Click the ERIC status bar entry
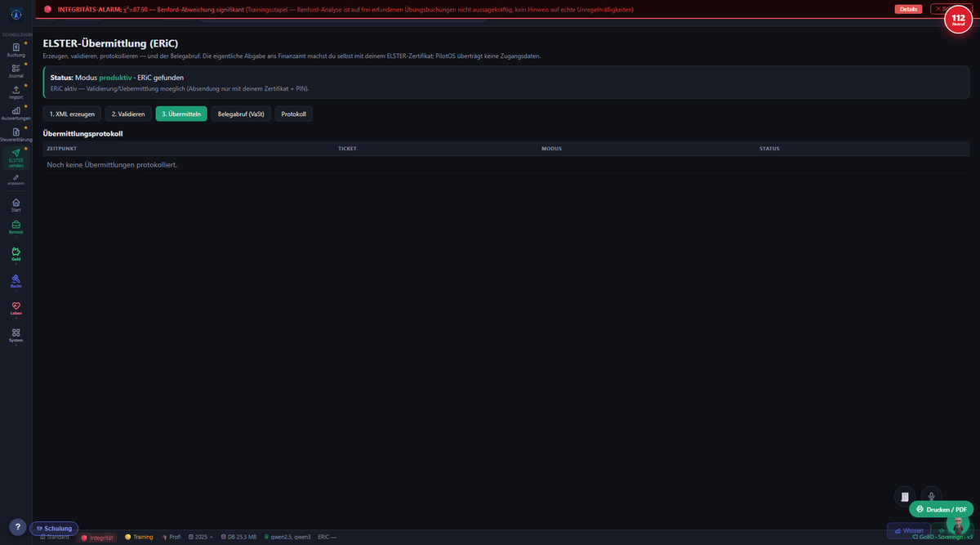 click(327, 537)
